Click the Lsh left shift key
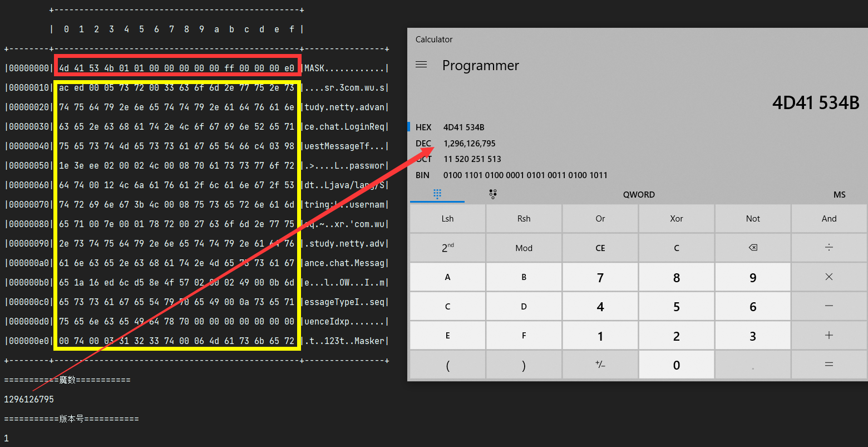The image size is (868, 447). 447,219
